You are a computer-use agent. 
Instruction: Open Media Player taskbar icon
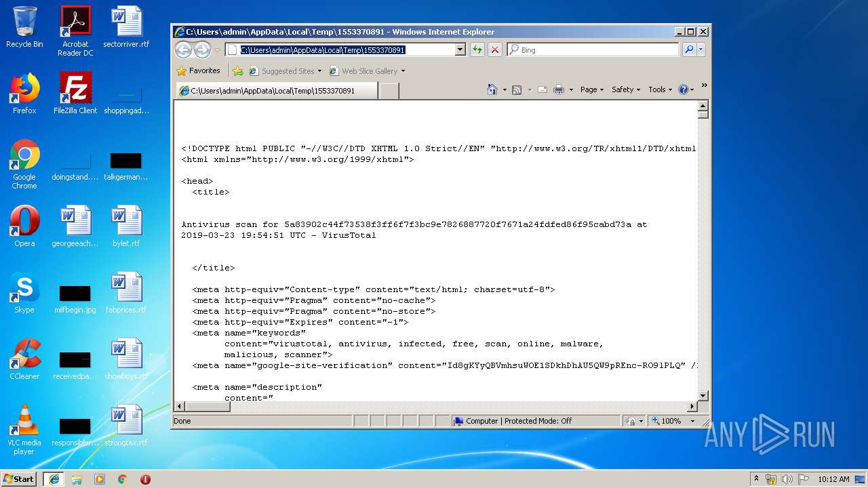(x=100, y=479)
